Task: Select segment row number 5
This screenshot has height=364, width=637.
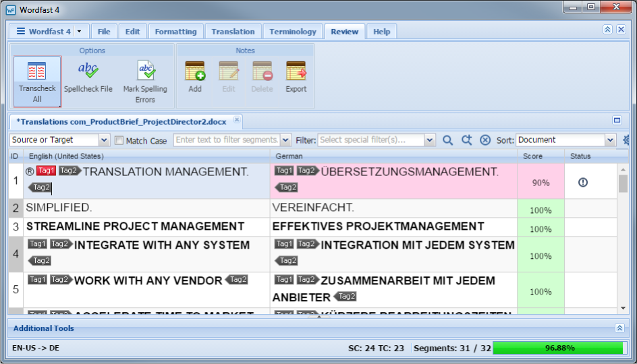Action: [x=16, y=289]
